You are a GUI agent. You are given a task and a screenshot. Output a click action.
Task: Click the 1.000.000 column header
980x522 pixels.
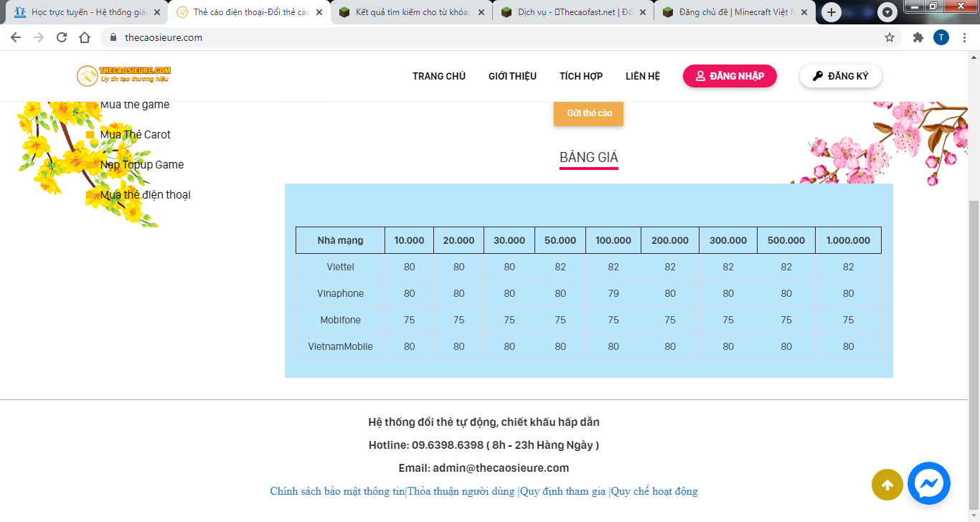click(x=848, y=240)
